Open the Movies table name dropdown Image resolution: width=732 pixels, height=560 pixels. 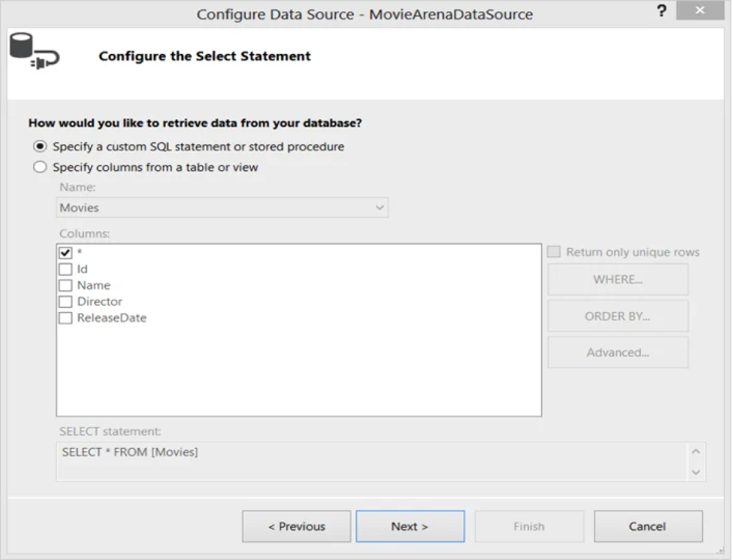point(222,207)
